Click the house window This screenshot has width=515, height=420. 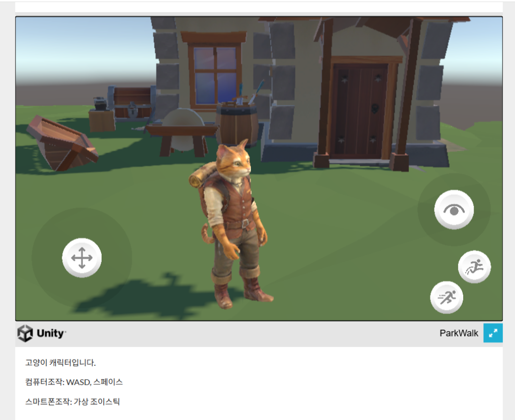coord(214,73)
